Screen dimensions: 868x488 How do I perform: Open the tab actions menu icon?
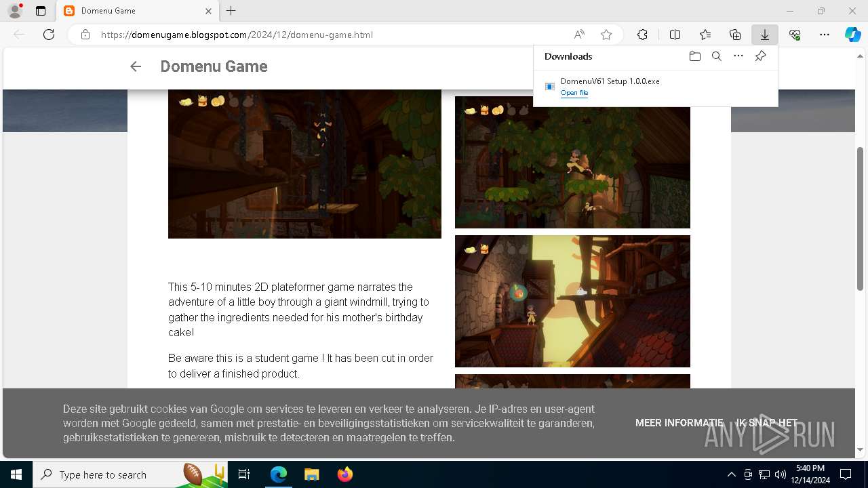pos(41,11)
